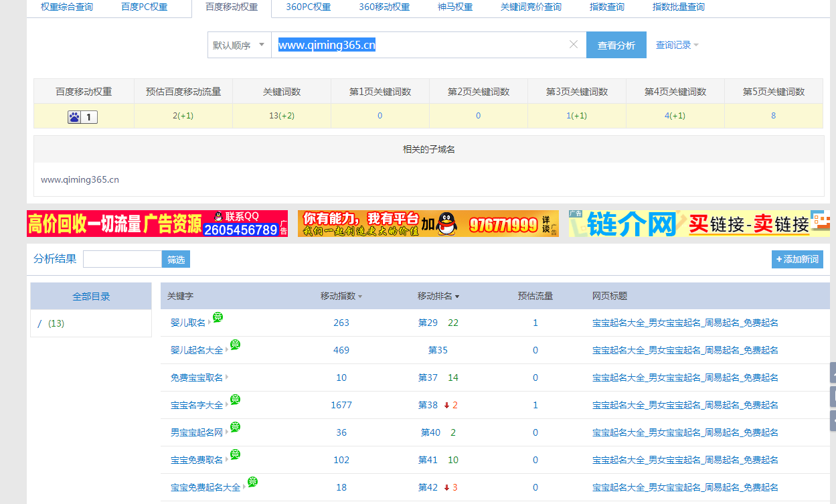Open the 宝宝名字大全 keyword link
The width and height of the screenshot is (836, 504).
(x=197, y=405)
